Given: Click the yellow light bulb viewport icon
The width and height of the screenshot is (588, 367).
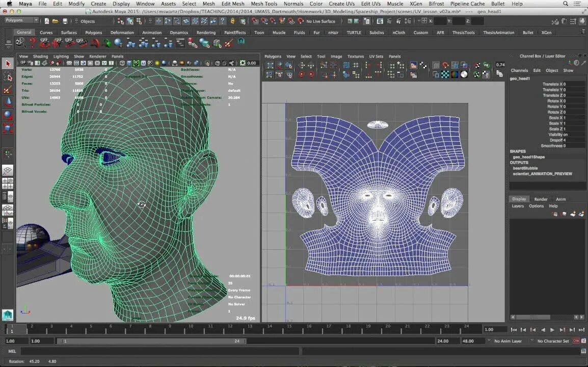Looking at the screenshot, I should coord(157,63).
